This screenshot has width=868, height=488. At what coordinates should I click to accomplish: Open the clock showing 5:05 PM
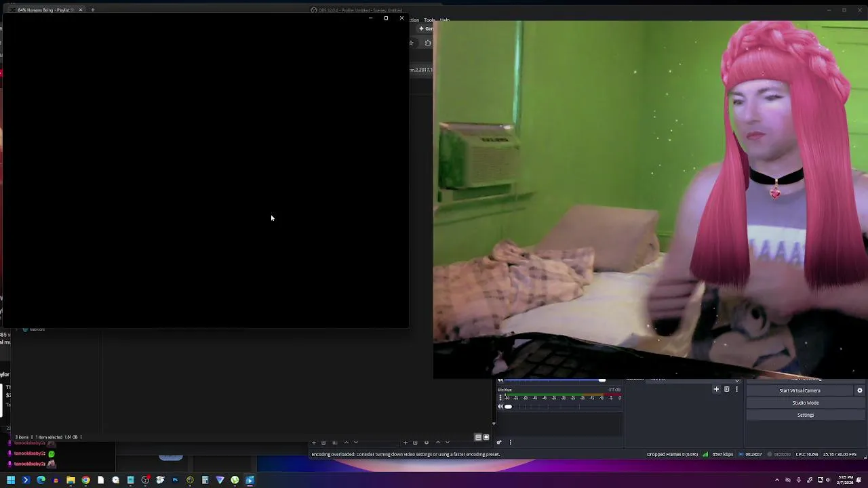[846, 480]
